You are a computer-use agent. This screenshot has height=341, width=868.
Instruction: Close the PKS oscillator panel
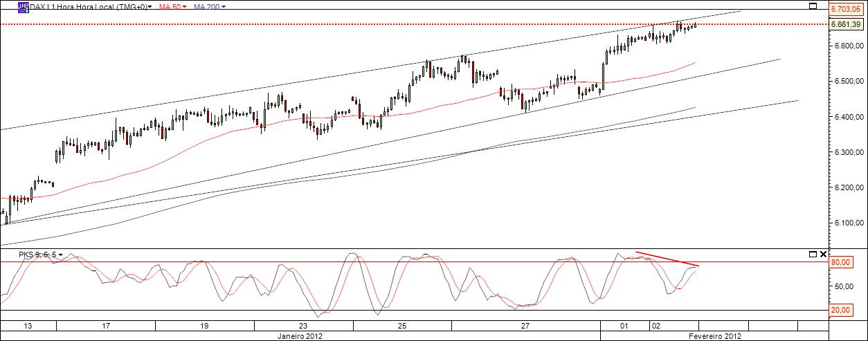tap(822, 255)
